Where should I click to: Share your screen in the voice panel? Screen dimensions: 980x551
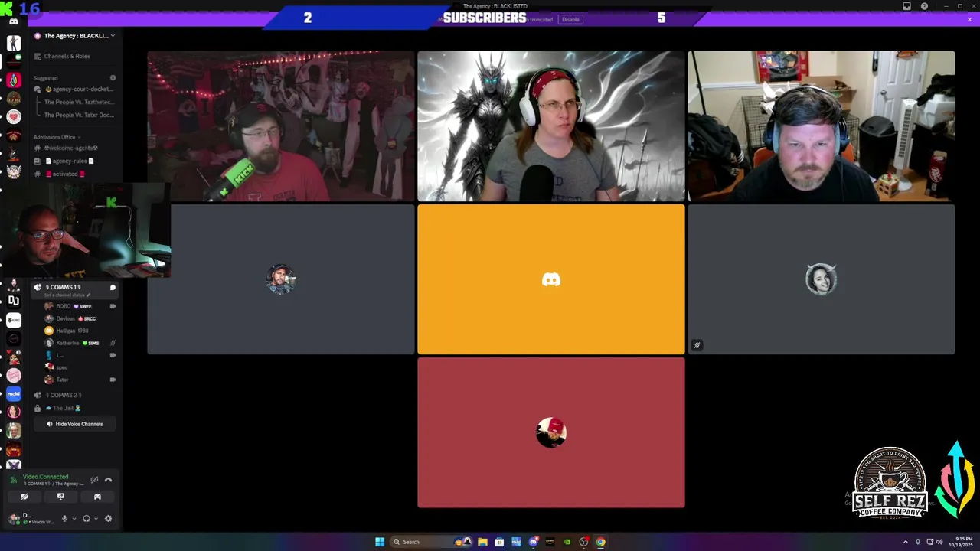click(60, 497)
